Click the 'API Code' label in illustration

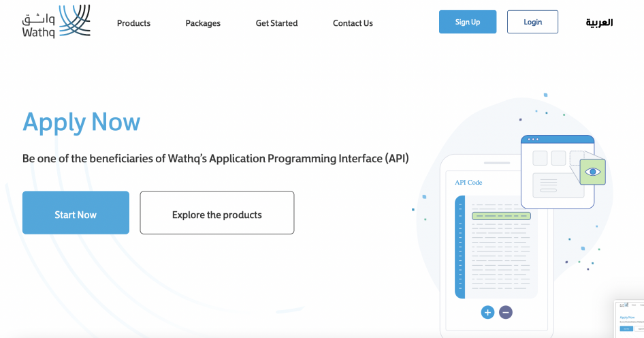(468, 182)
